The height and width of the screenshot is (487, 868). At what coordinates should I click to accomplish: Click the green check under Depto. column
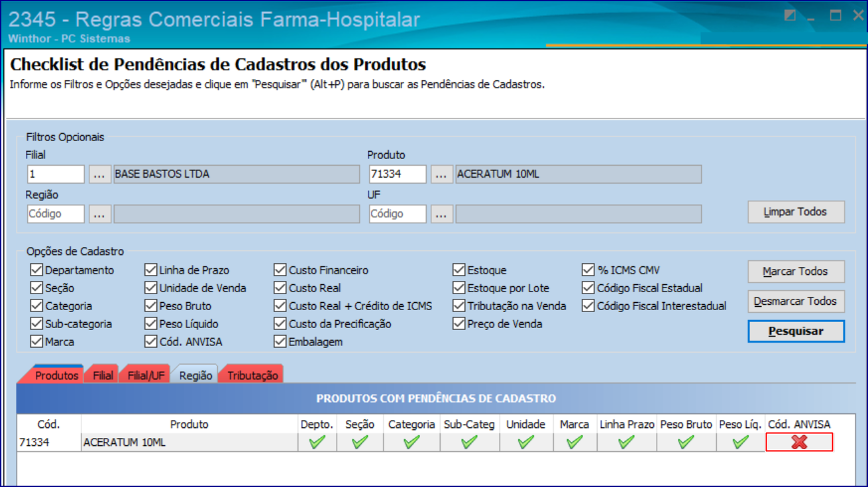pos(317,443)
